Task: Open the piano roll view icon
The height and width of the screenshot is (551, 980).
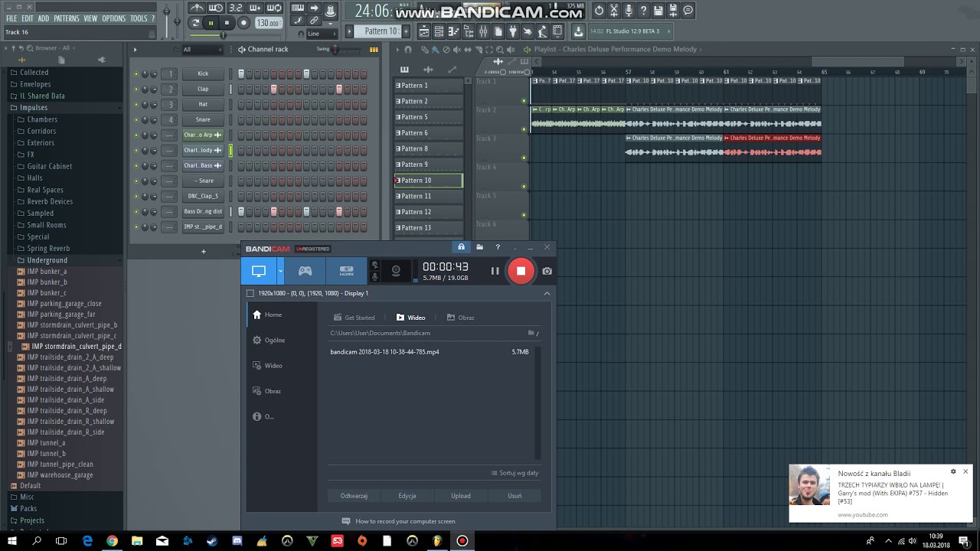Action: tap(453, 31)
